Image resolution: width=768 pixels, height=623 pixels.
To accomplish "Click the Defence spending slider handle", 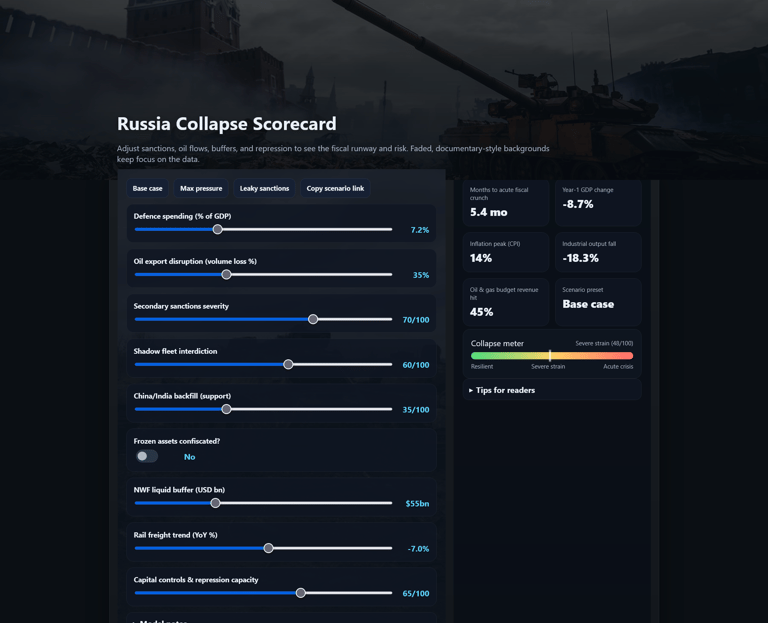I will click(x=217, y=229).
